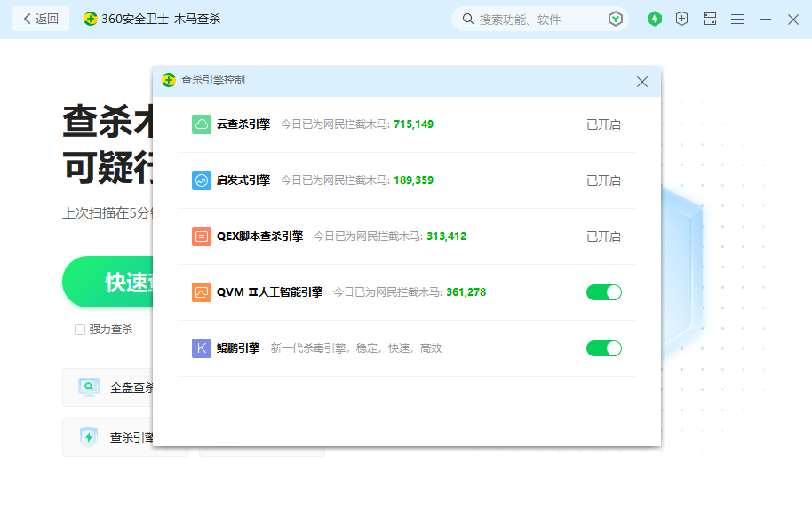Click the 查杀引擎 shield lightning icon
The image size is (812, 511).
(x=89, y=437)
